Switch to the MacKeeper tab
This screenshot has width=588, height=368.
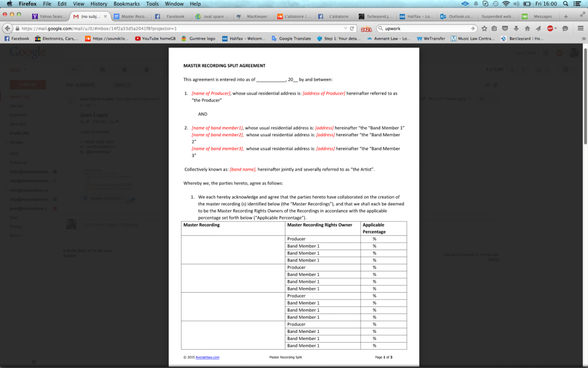point(253,17)
